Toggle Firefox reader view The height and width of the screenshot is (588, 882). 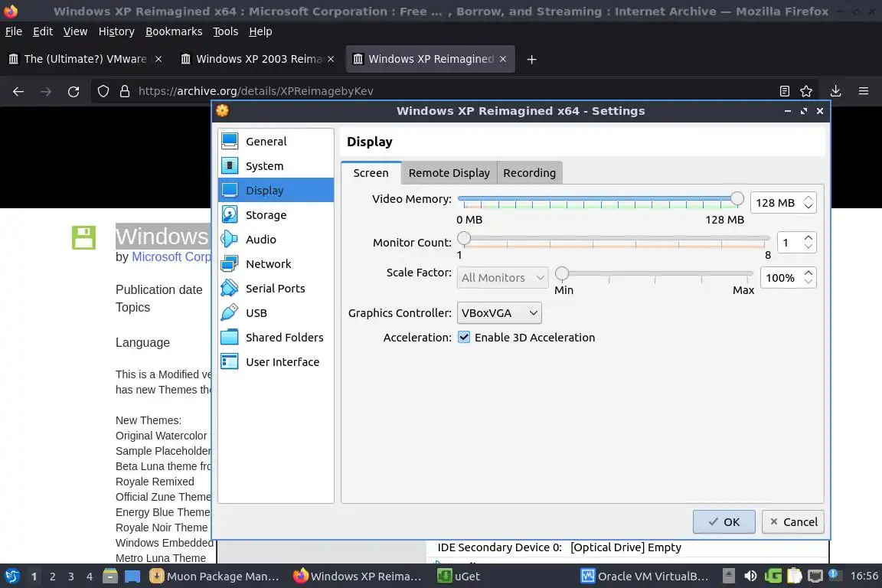[x=784, y=91]
